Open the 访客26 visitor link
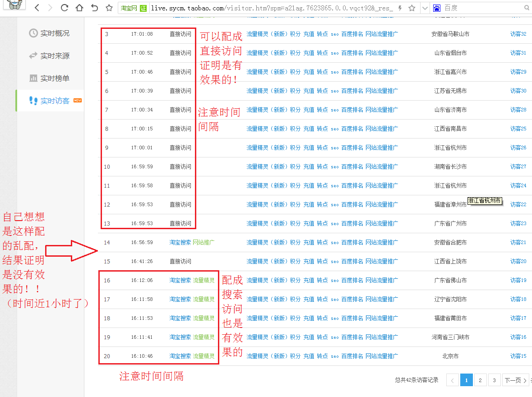The width and height of the screenshot is (532, 397). click(x=518, y=148)
